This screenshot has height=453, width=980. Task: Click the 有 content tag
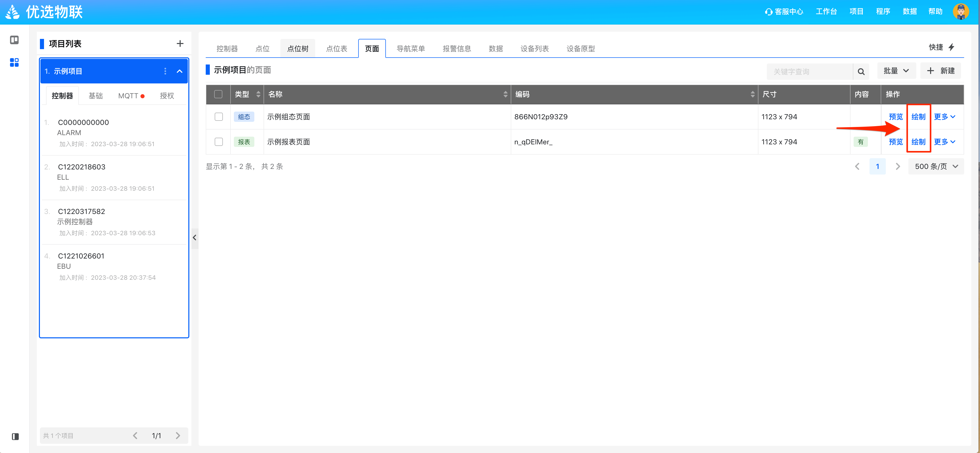pos(861,142)
